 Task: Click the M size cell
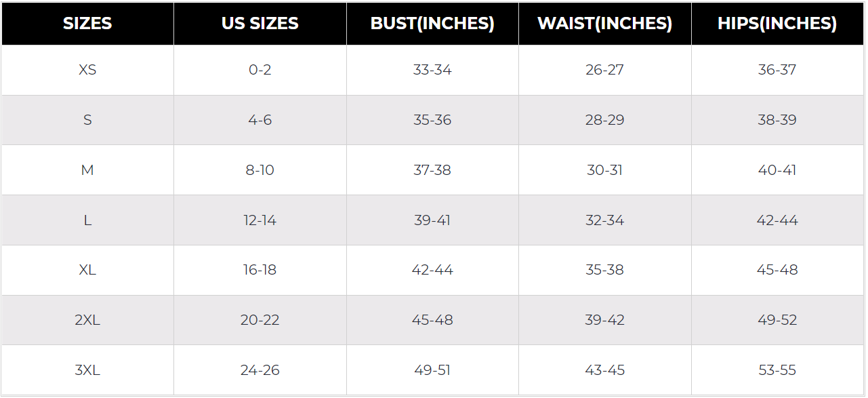(x=87, y=170)
